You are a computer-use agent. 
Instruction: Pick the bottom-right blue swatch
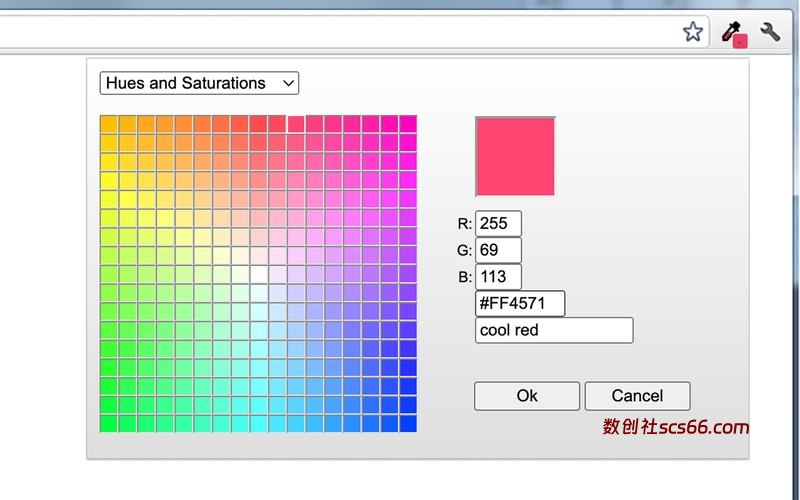click(408, 424)
